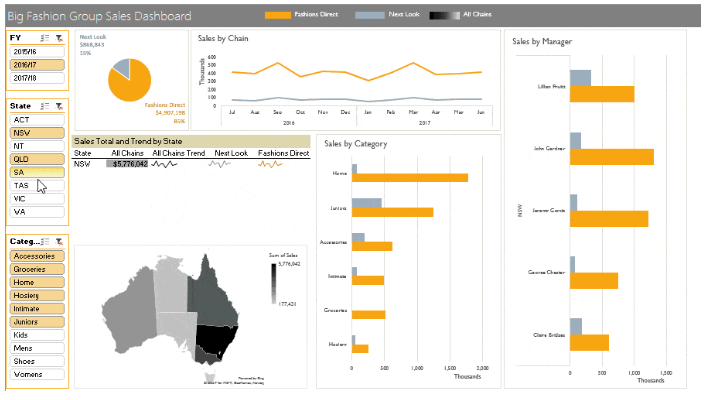Toggle the TAS state filter
The image size is (704, 400).
(37, 185)
